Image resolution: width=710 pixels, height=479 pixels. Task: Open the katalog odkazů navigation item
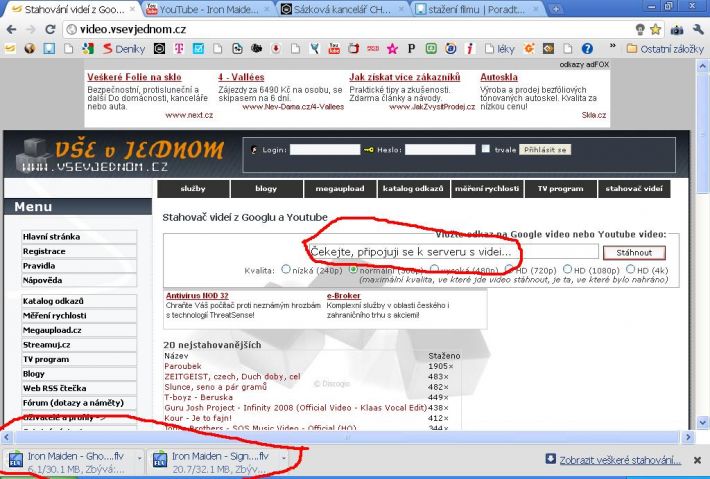coord(413,189)
